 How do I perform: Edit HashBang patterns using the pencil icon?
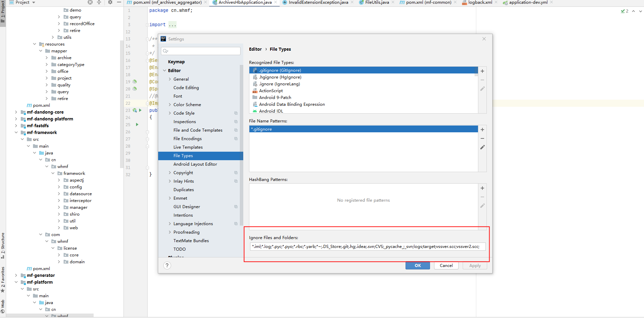coord(482,206)
